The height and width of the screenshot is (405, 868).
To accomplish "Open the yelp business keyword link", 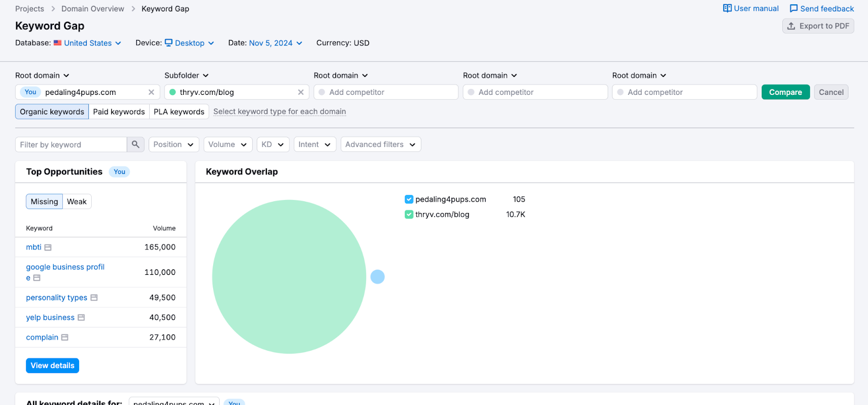I will click(50, 318).
